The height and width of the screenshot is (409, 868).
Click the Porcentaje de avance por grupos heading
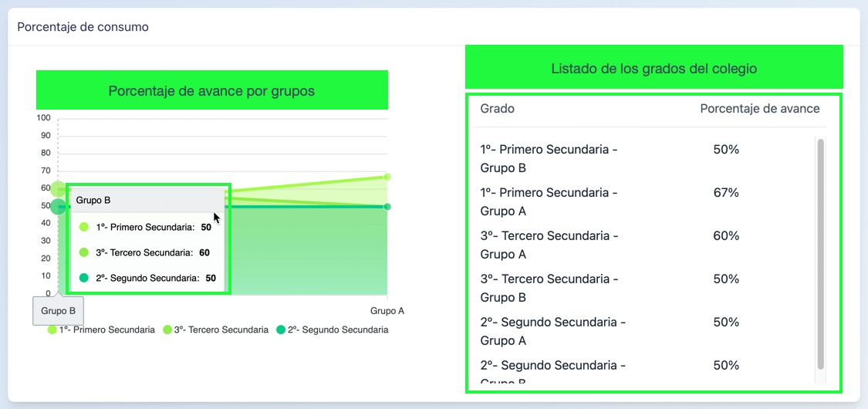point(211,91)
